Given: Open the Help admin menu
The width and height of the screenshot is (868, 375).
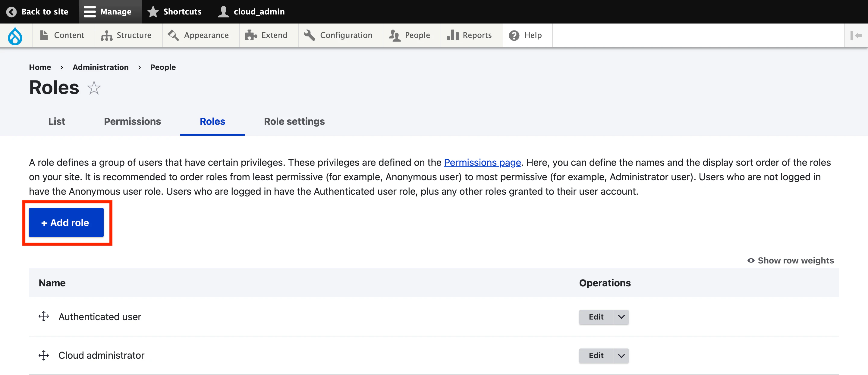Looking at the screenshot, I should pyautogui.click(x=527, y=35).
